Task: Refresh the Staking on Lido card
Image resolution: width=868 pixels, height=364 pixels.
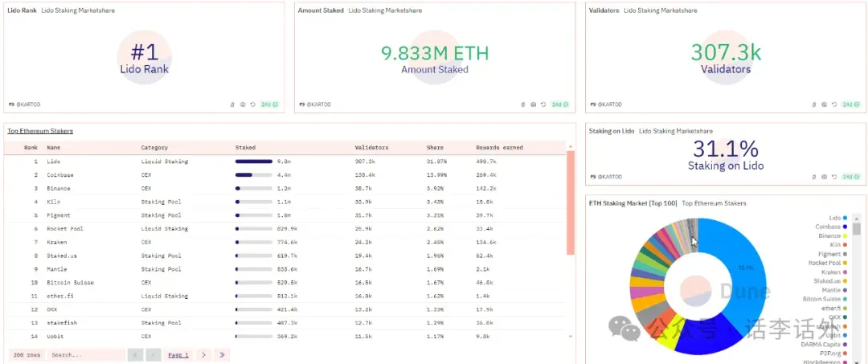Action: tap(834, 177)
